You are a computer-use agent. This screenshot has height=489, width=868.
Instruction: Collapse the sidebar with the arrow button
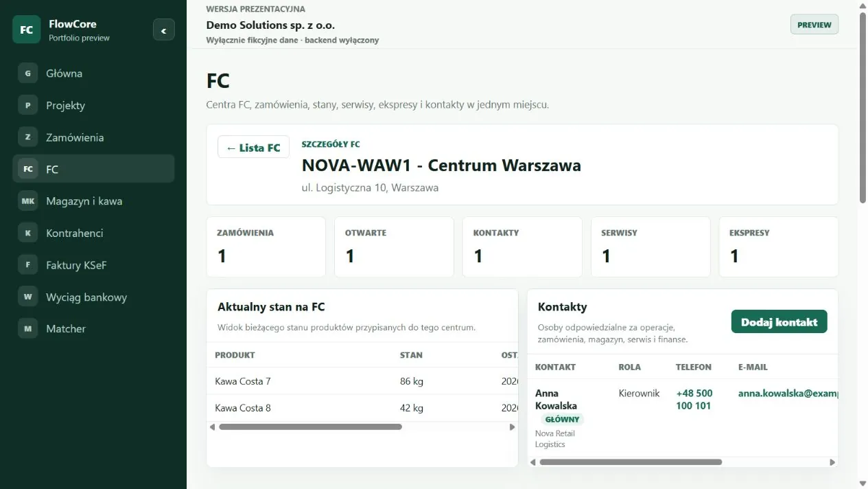pyautogui.click(x=163, y=30)
